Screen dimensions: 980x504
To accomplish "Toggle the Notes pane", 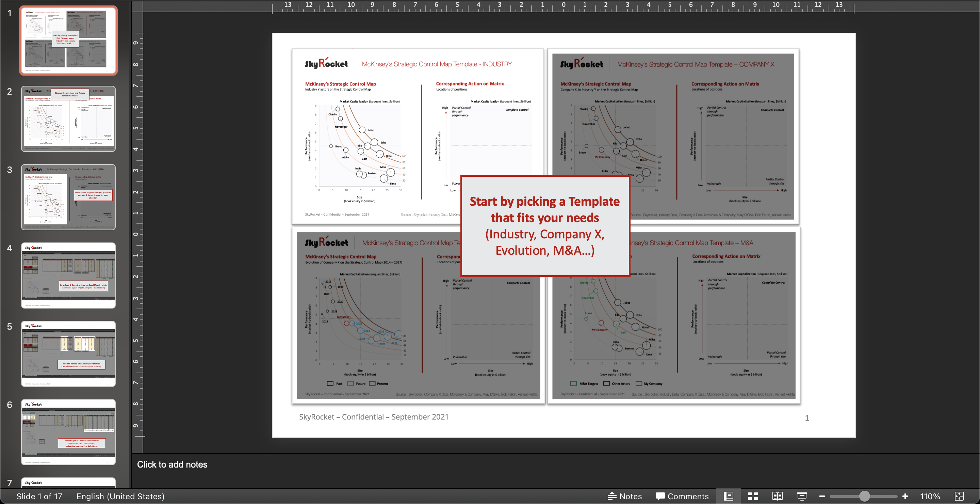I will [624, 496].
